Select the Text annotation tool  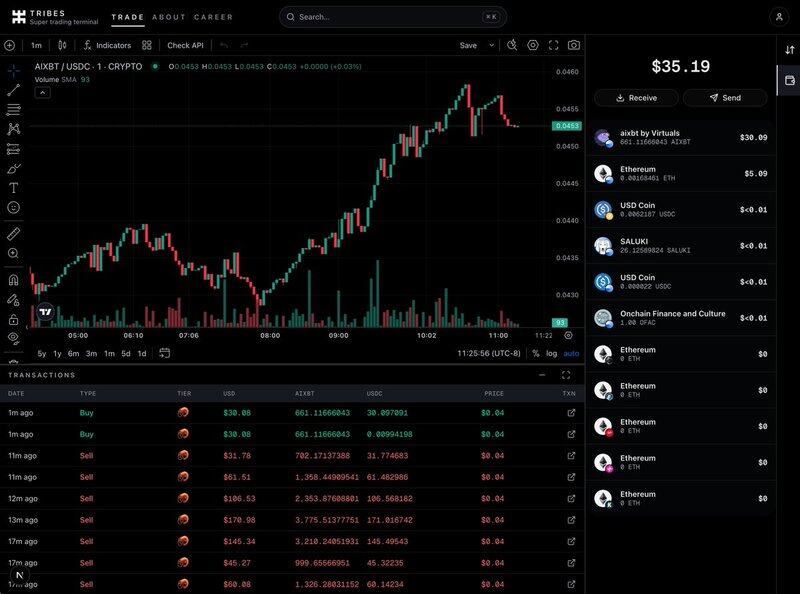pyautogui.click(x=13, y=187)
